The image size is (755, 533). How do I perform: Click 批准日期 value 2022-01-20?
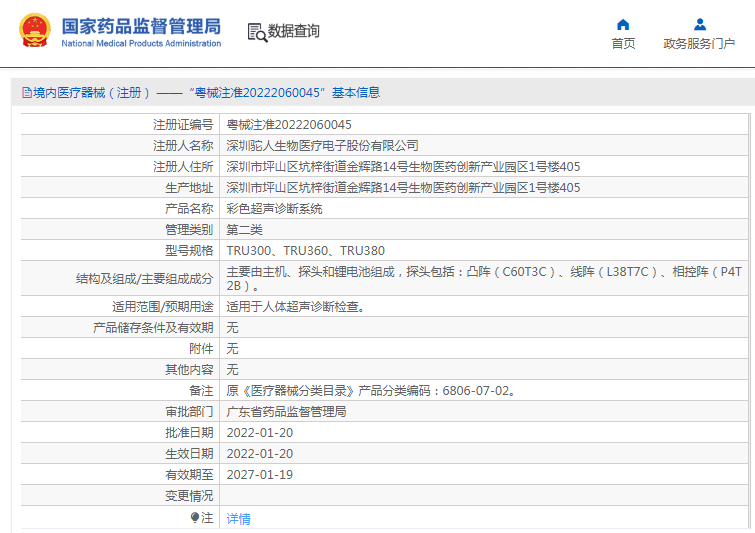260,433
